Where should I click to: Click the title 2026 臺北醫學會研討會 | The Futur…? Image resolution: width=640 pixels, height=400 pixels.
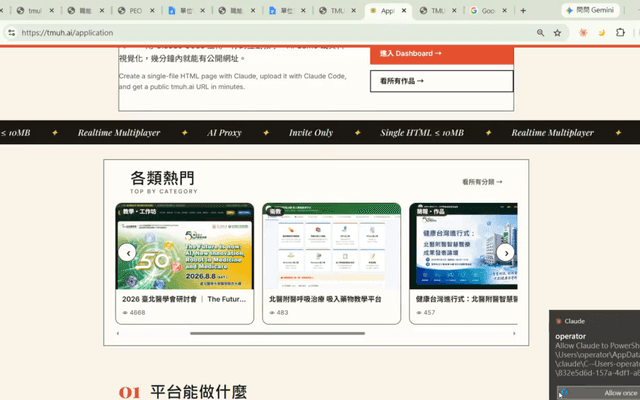coord(184,299)
